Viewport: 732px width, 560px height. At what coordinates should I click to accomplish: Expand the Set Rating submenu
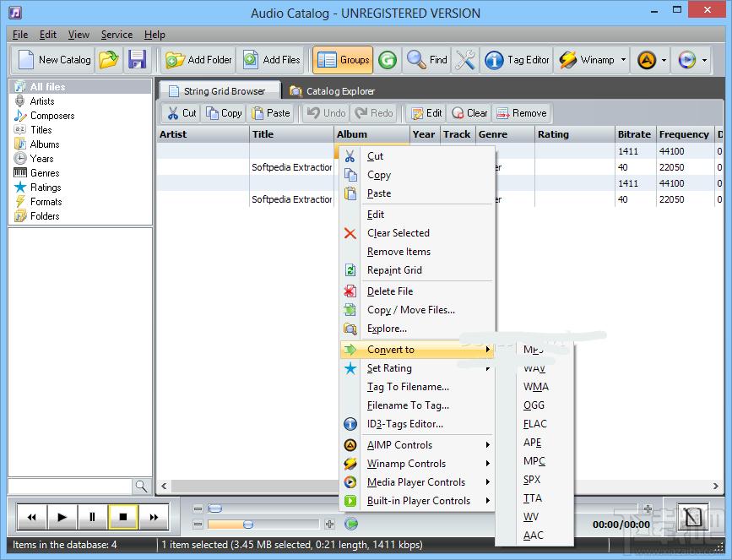(x=417, y=368)
